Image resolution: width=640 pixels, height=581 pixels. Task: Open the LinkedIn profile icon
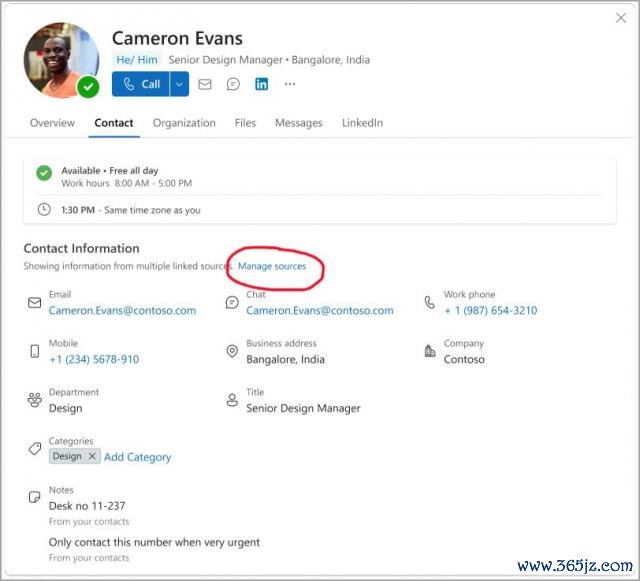(x=261, y=84)
